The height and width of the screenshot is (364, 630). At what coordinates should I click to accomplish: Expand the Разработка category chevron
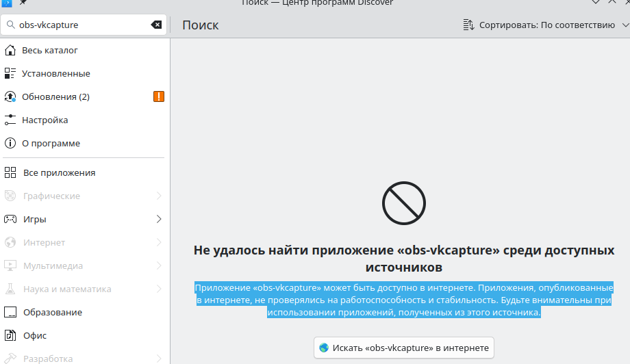(x=159, y=359)
